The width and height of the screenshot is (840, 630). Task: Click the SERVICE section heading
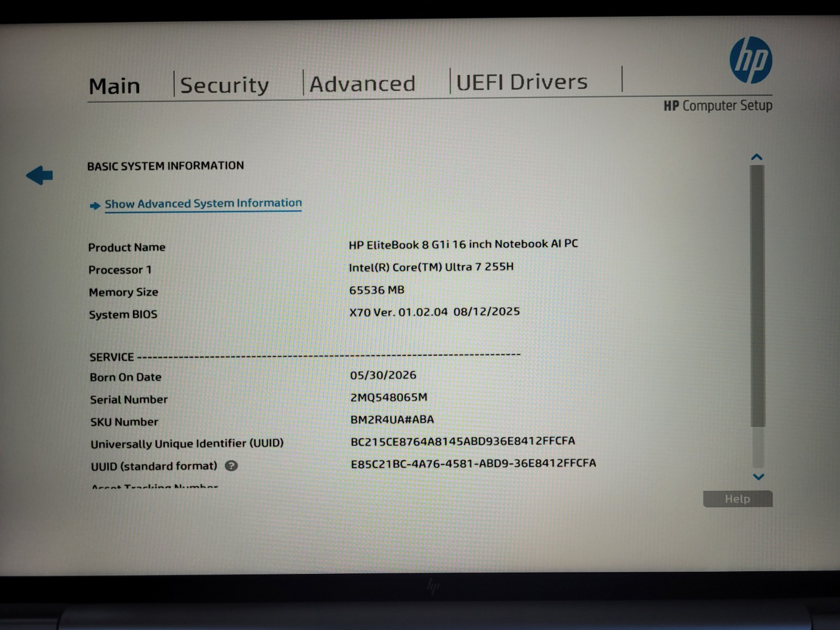tap(112, 357)
